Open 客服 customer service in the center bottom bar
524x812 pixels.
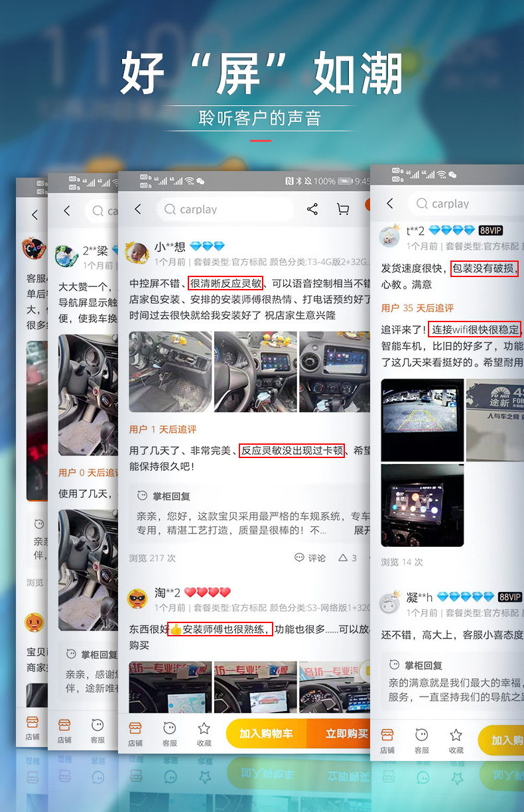click(x=170, y=733)
